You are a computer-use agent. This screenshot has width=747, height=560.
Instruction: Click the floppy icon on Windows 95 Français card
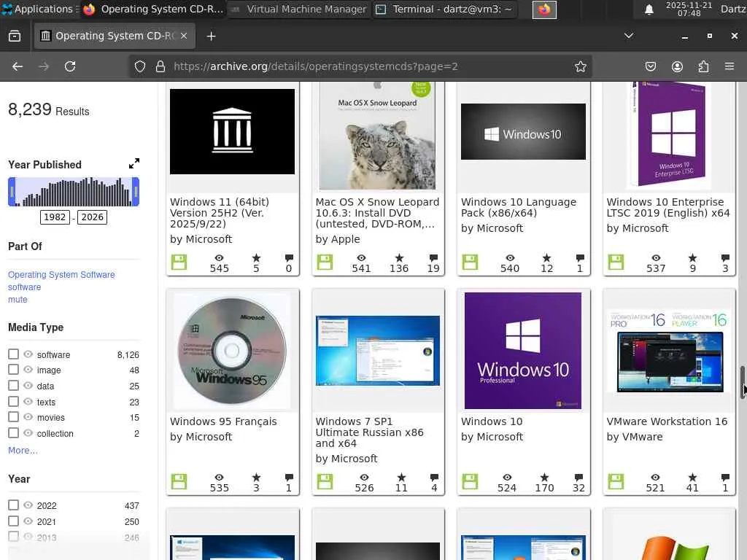point(179,481)
